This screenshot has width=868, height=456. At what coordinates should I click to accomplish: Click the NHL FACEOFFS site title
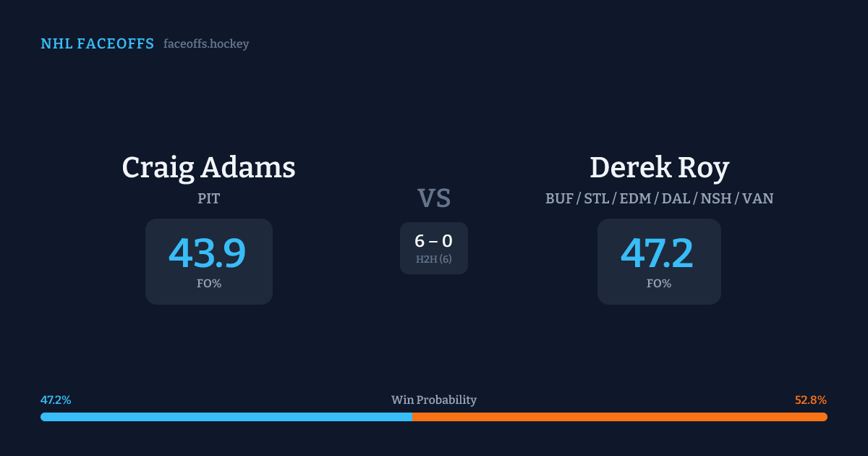pos(97,44)
